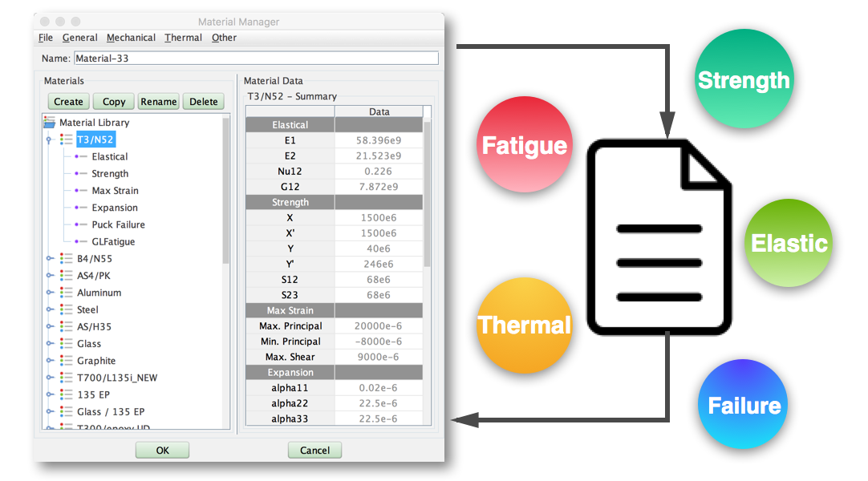The height and width of the screenshot is (481, 868).
Task: Click the Name input field
Action: coord(256,59)
